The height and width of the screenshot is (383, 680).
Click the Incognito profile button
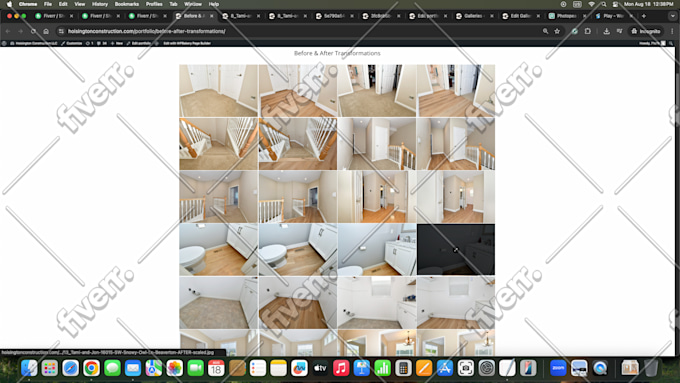click(646, 31)
